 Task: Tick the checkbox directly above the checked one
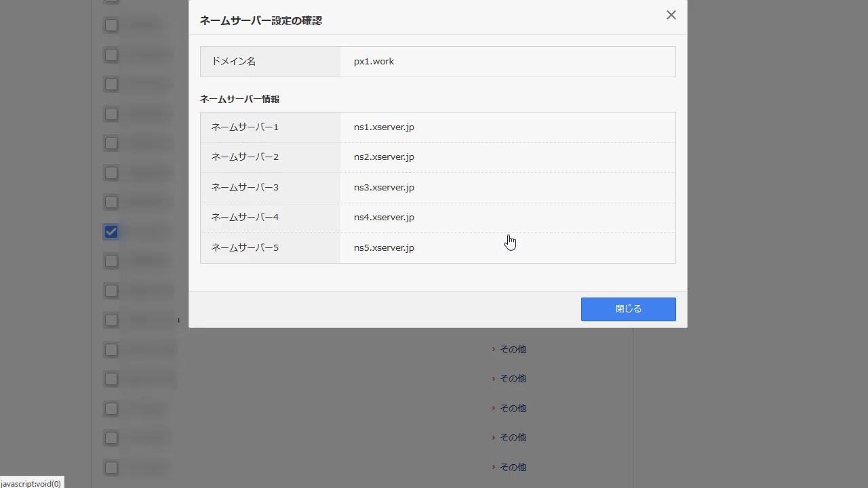111,203
